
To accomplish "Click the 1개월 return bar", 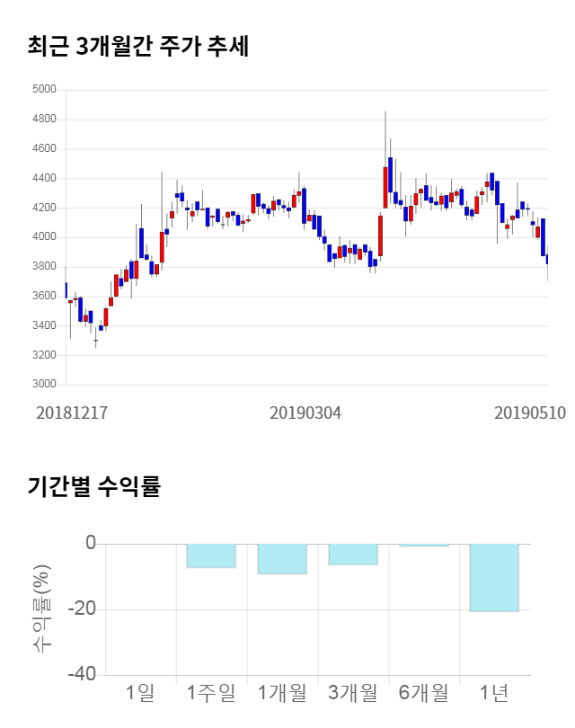I will [282, 558].
